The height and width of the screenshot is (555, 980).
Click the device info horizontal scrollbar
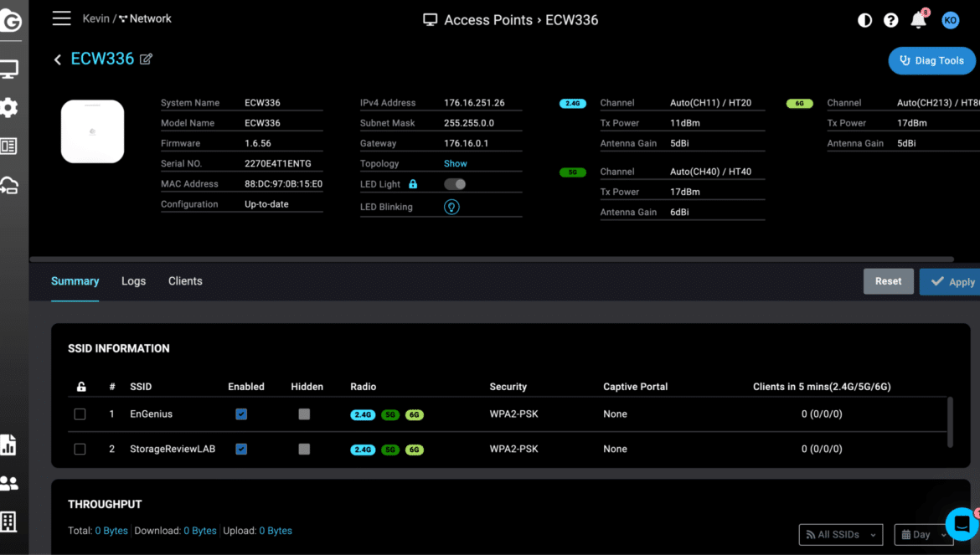(x=491, y=259)
